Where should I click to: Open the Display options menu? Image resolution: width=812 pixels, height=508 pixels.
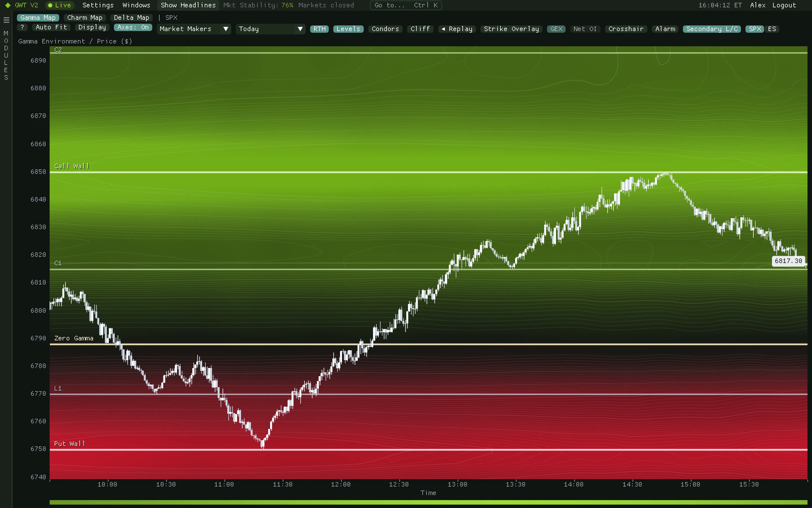(x=92, y=28)
